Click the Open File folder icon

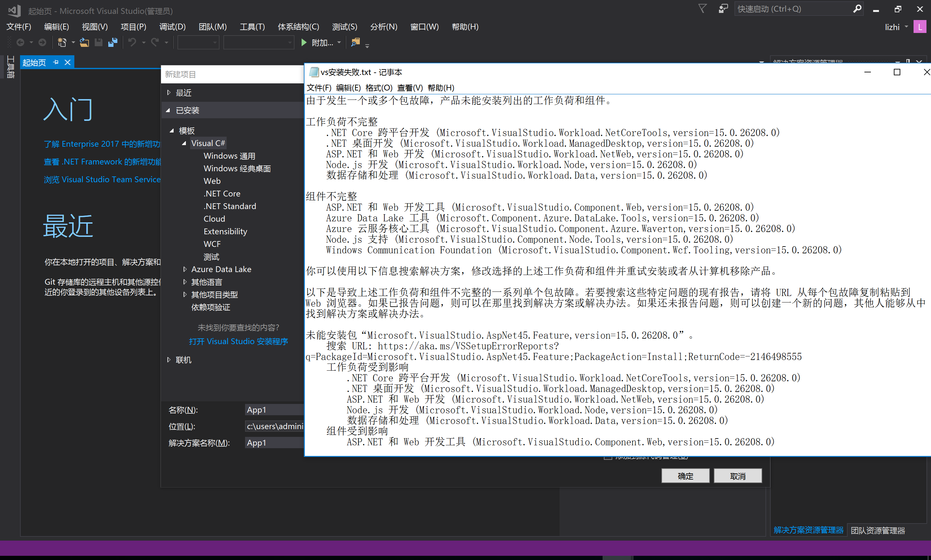click(84, 43)
